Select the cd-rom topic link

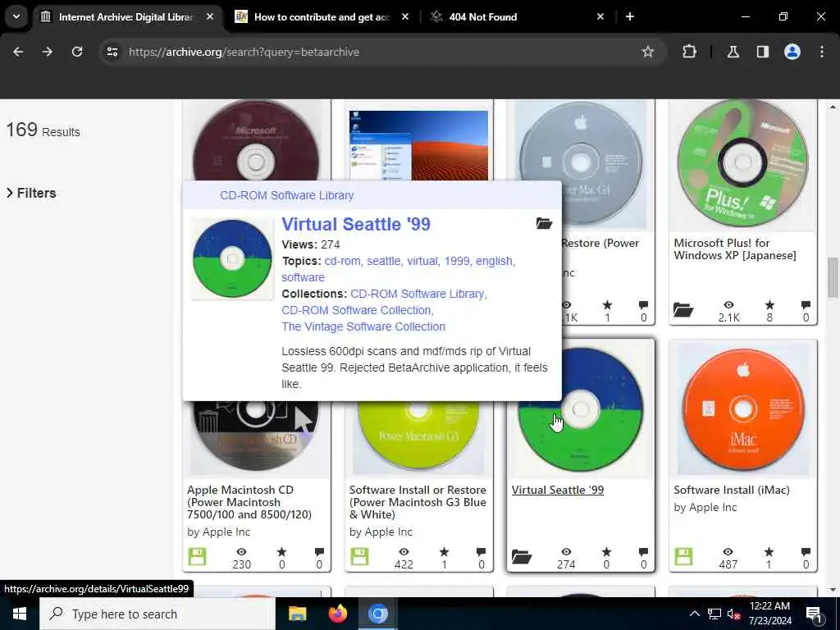pos(342,261)
